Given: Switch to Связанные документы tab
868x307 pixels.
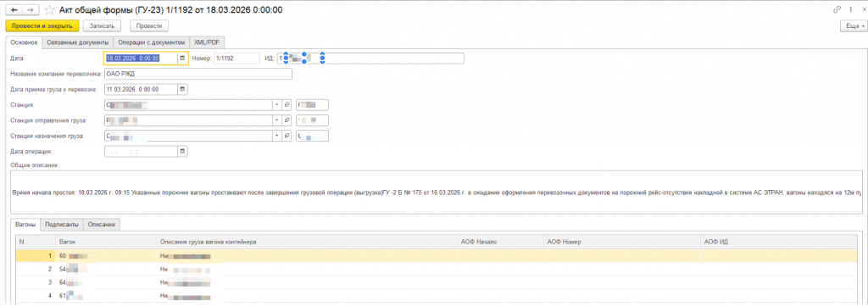Looking at the screenshot, I should click(77, 42).
